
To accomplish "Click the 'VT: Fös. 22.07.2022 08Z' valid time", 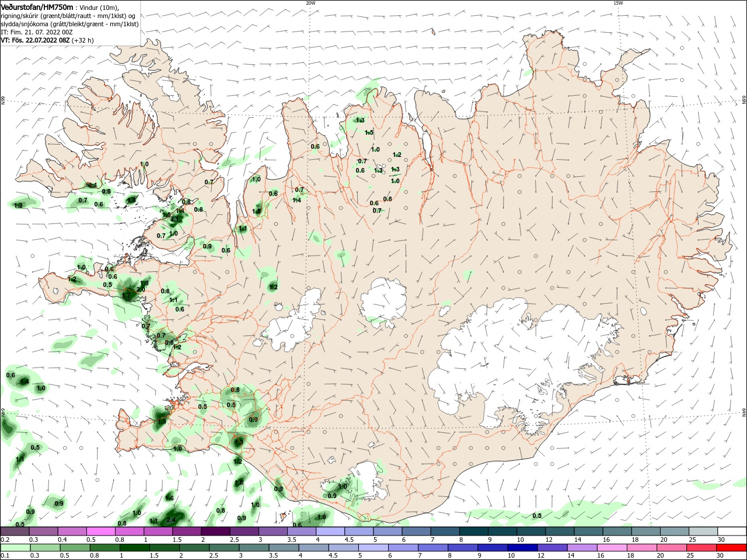I will click(36, 40).
